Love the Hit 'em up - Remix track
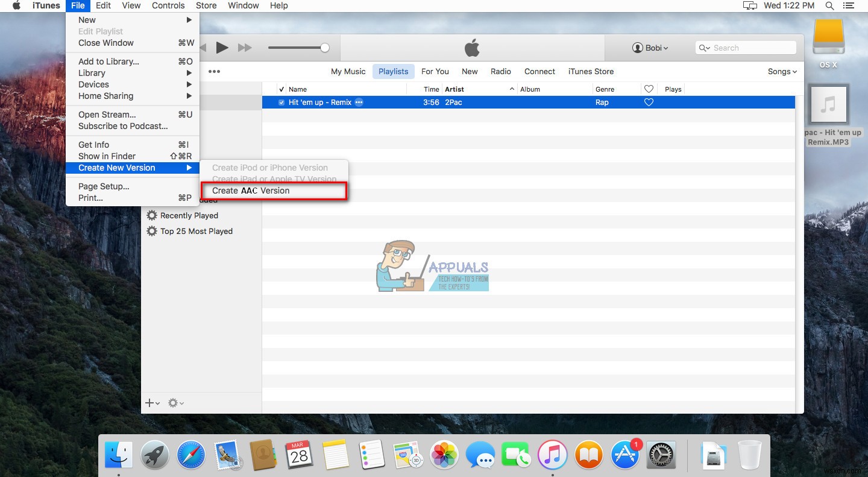The height and width of the screenshot is (477, 868). coord(649,103)
